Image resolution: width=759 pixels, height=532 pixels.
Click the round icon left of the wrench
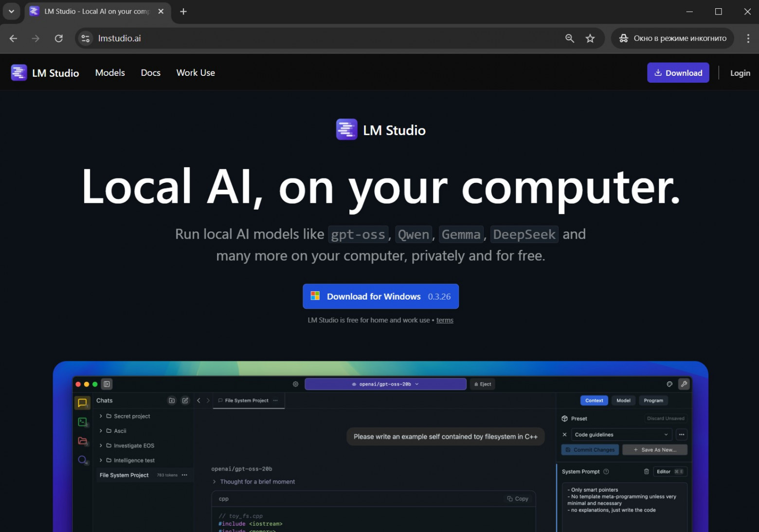point(669,384)
